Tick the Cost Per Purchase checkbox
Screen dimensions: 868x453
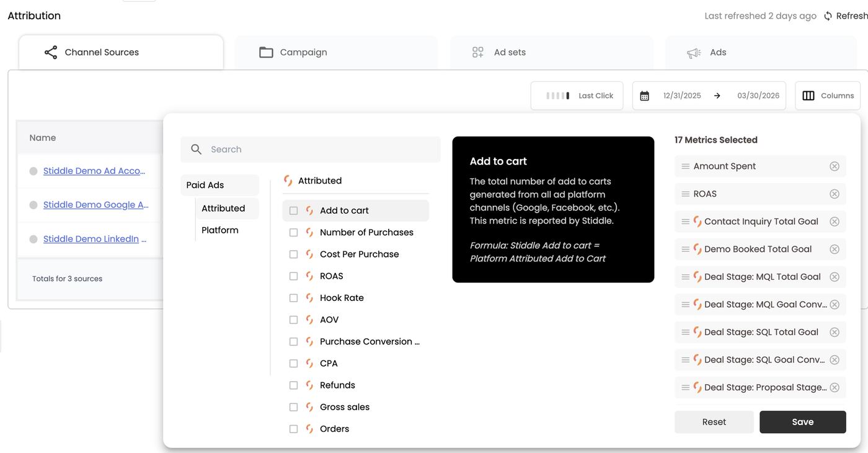[x=294, y=254]
